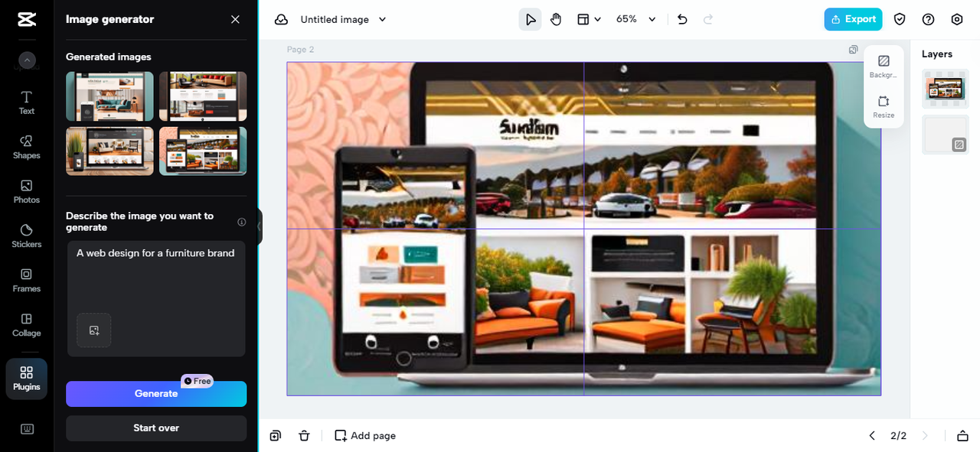Open the Untitled image name dropdown
The width and height of the screenshot is (980, 452).
pos(343,19)
